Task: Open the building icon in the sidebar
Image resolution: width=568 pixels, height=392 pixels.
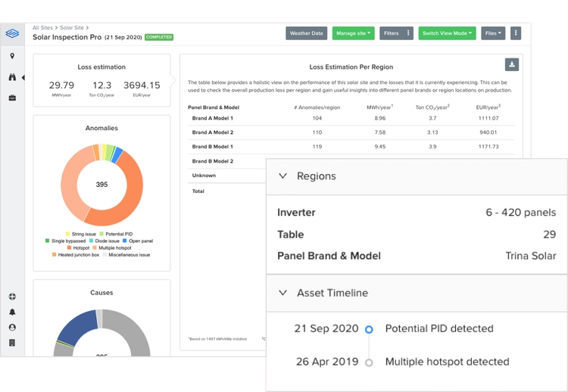Action: [x=12, y=342]
